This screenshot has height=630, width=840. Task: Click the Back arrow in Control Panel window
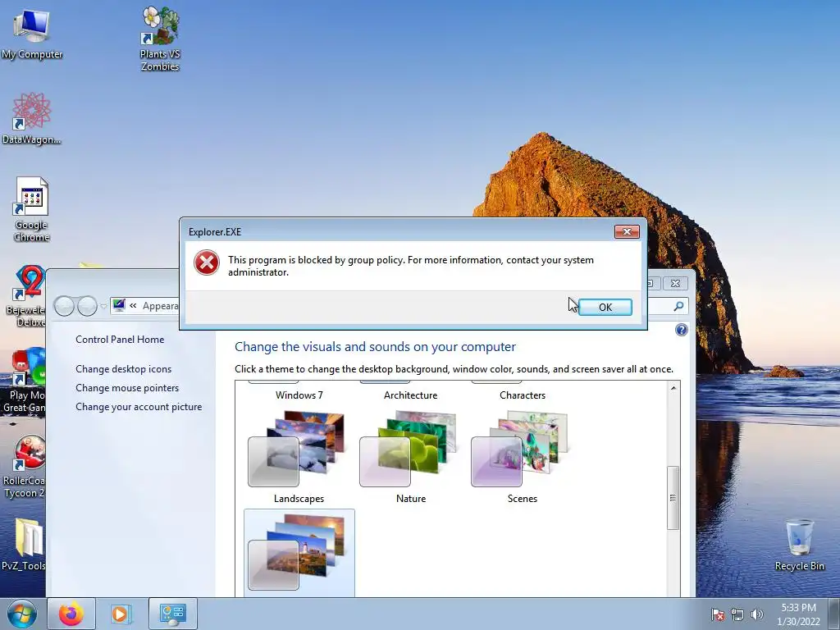pos(64,306)
